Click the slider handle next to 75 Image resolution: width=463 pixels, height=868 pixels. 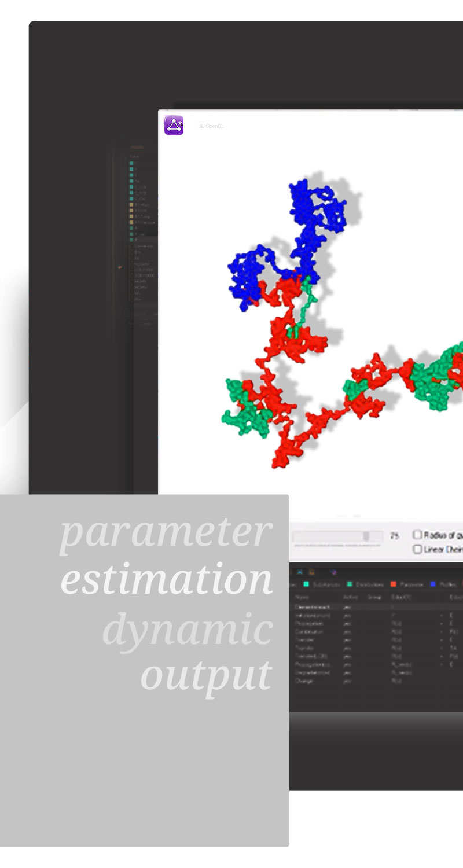click(x=366, y=536)
